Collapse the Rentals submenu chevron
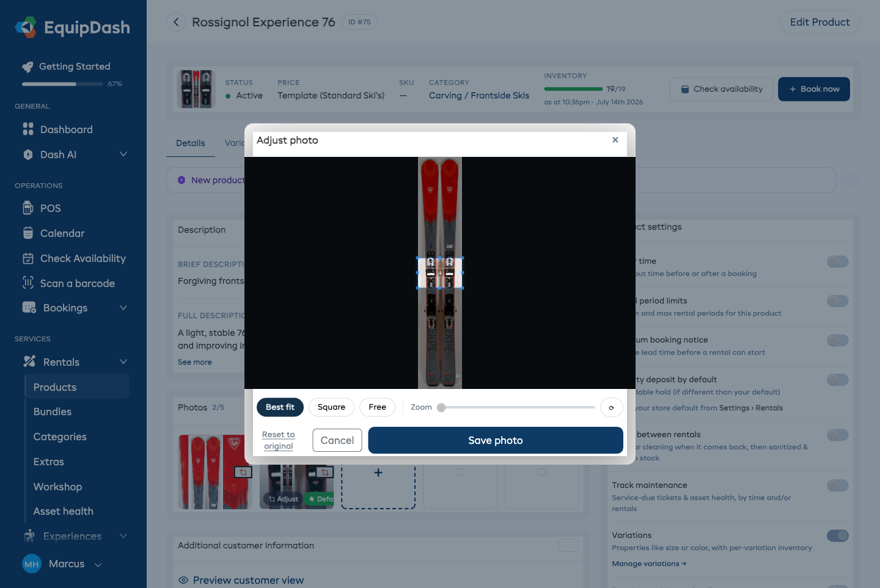Viewport: 880px width, 588px height. (123, 361)
